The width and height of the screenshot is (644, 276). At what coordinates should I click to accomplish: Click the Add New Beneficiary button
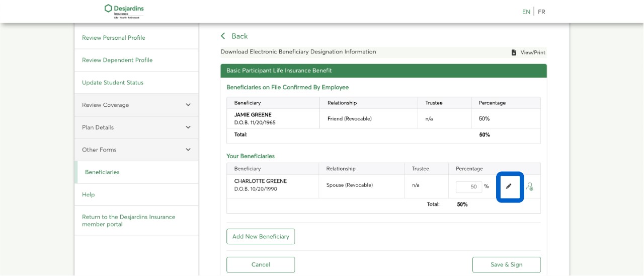pos(261,237)
